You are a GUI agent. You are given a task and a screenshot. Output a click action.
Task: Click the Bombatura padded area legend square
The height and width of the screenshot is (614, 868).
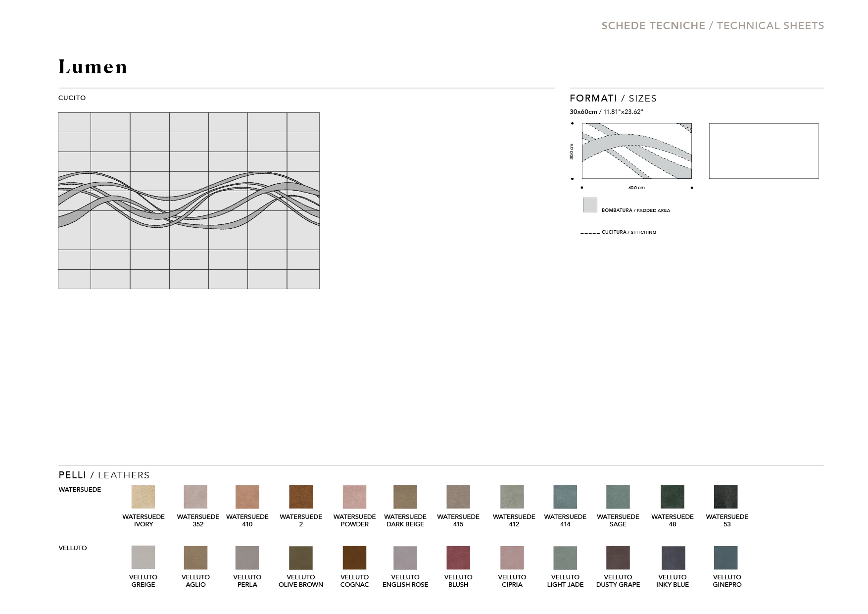(x=590, y=205)
